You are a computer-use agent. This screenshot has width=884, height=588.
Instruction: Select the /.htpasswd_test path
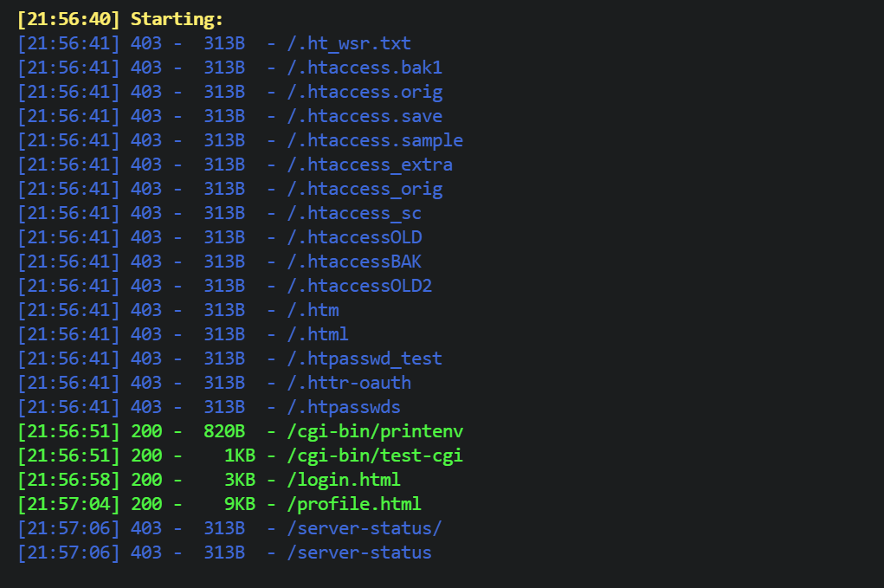pos(365,359)
